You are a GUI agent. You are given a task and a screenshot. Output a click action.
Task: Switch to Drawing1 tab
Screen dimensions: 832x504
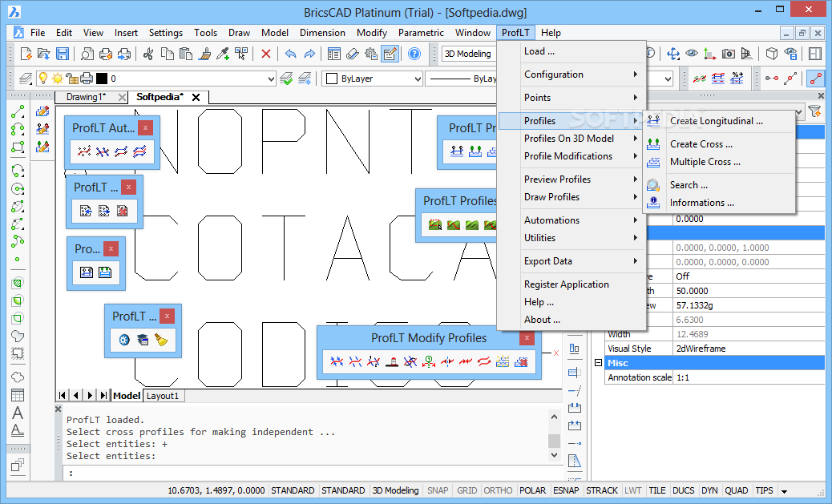click(x=86, y=97)
